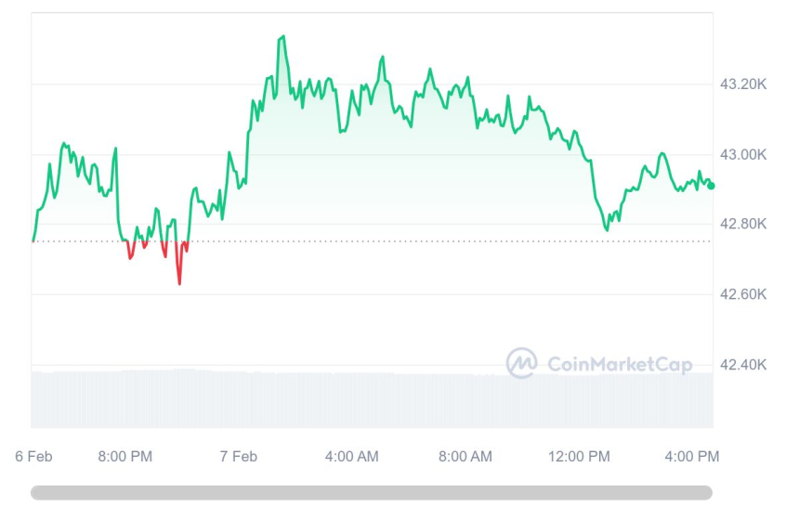Screen dimensions: 799x532
Task: Click the lowest red dip of the price line
Action: (x=179, y=283)
